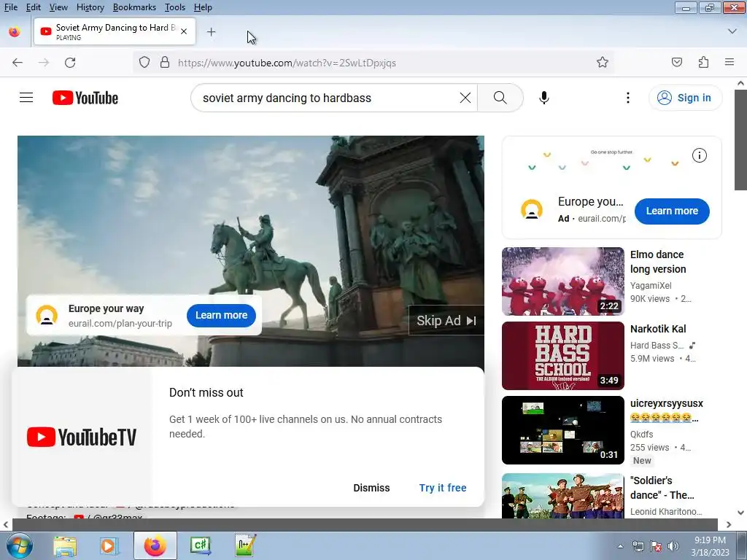
Task: Go back with the browser back arrow
Action: click(18, 63)
